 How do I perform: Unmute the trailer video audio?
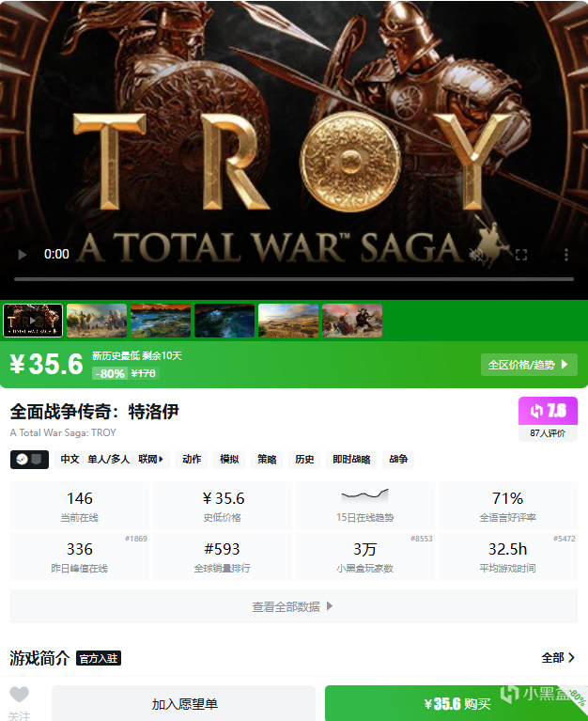coord(476,255)
